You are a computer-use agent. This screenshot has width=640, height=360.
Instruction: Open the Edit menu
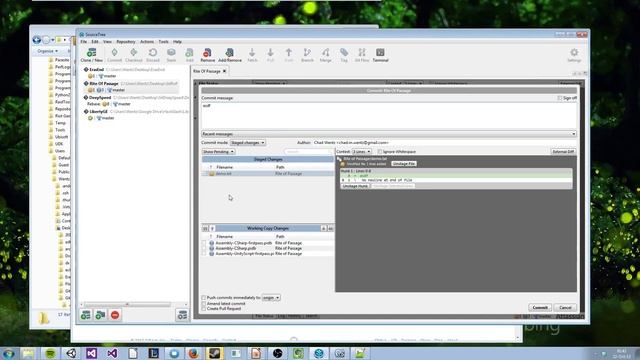pos(95,42)
